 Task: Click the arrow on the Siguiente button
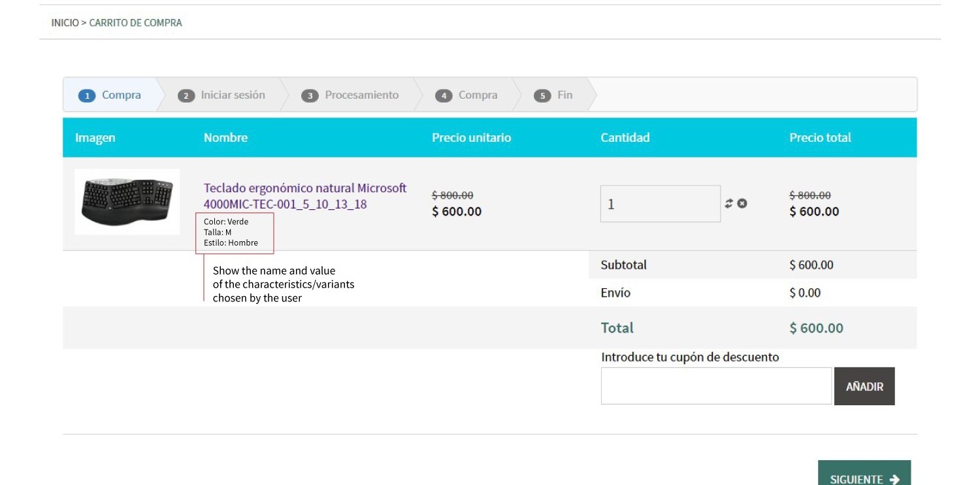pyautogui.click(x=894, y=480)
